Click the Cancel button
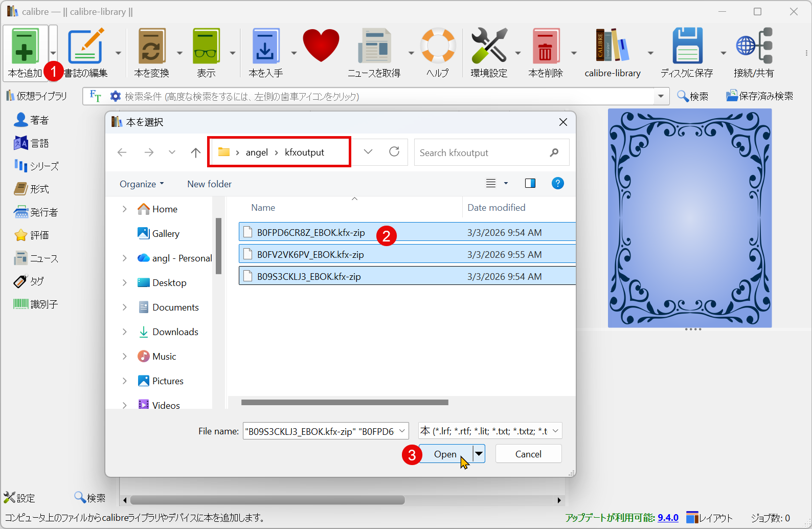Screen dimensions: 812x529 [528, 454]
